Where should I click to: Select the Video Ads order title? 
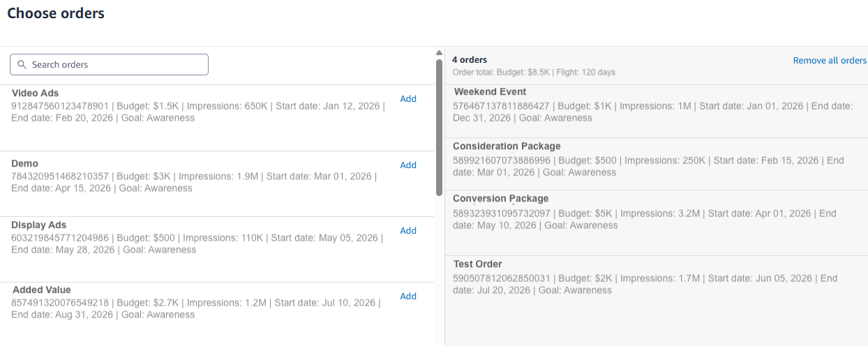pos(35,93)
